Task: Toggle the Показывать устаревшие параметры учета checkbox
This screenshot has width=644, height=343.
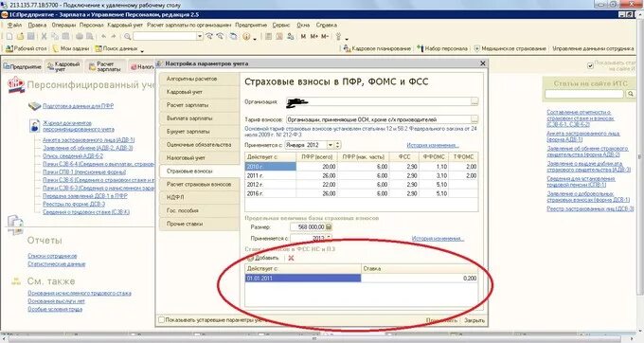Action: (161, 319)
